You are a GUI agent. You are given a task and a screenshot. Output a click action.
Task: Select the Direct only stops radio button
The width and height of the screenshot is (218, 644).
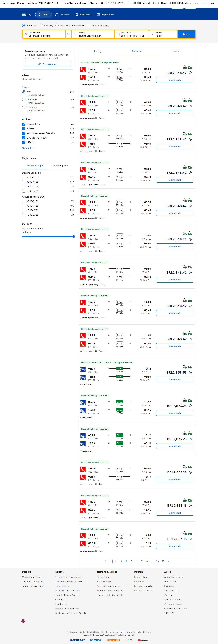24,100
